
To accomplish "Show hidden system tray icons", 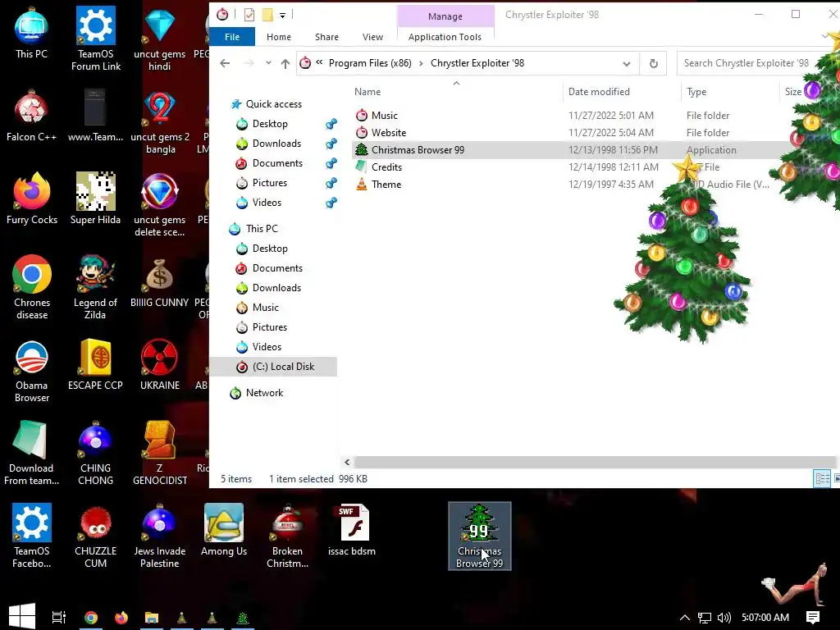I will click(x=685, y=618).
